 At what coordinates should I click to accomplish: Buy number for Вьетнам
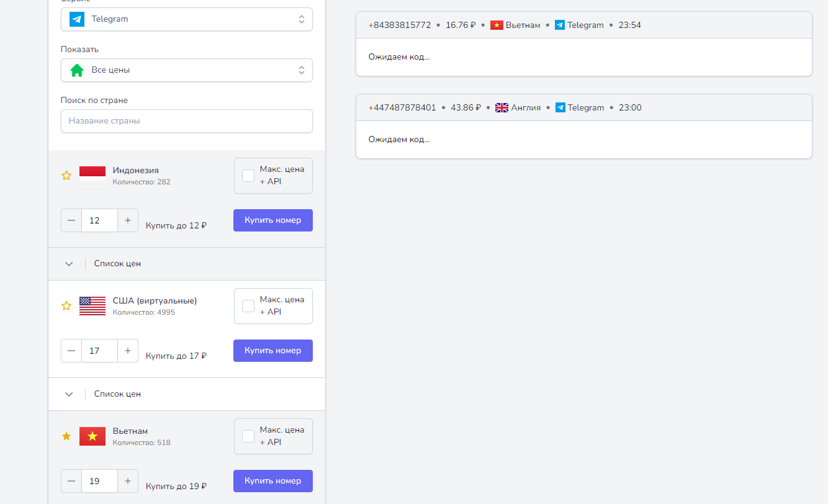click(273, 481)
